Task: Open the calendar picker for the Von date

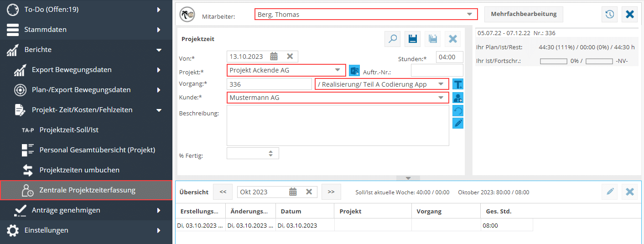Action: tap(274, 57)
